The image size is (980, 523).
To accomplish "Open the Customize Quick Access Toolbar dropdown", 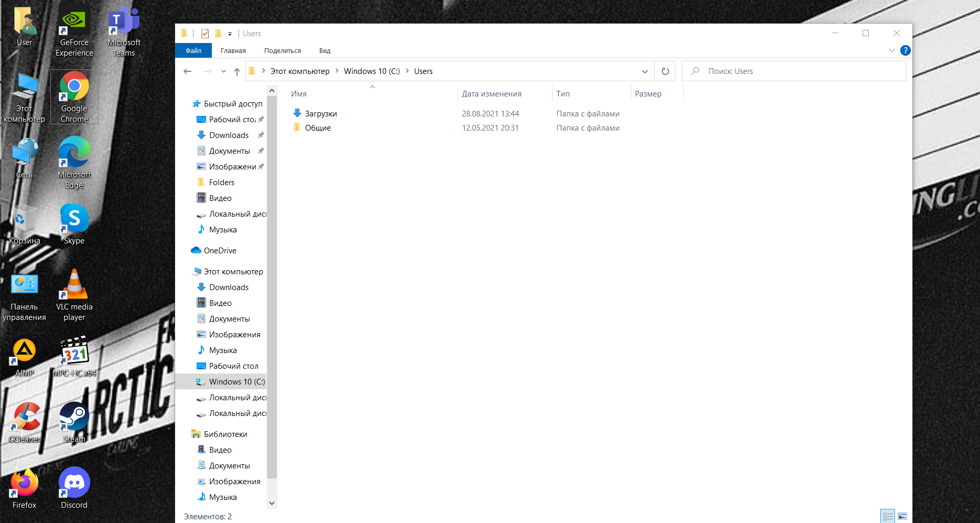I will [230, 34].
